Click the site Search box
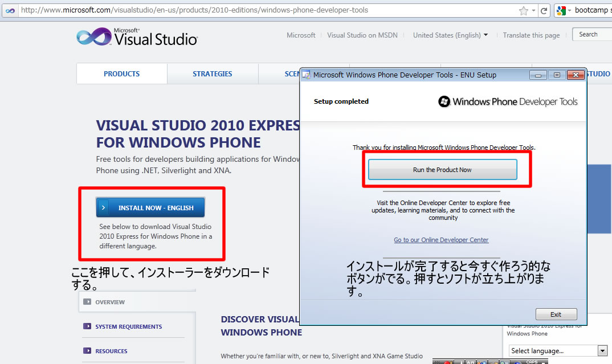612x364 pixels. pyautogui.click(x=592, y=34)
